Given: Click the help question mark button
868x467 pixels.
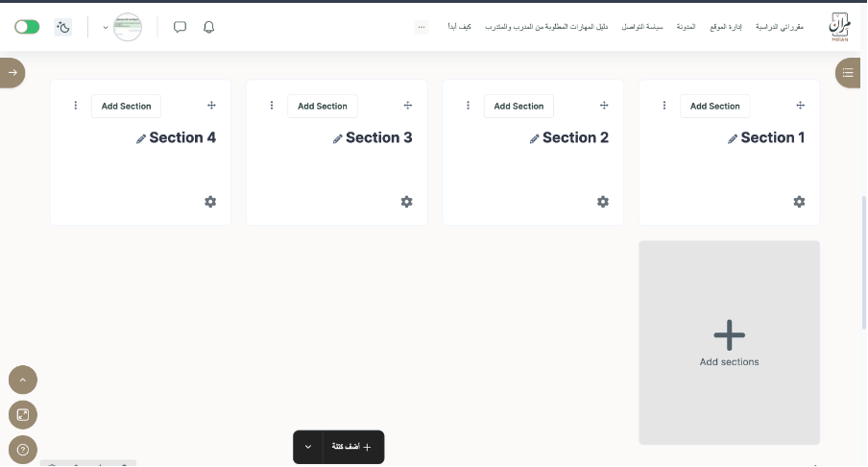Looking at the screenshot, I should click(23, 449).
